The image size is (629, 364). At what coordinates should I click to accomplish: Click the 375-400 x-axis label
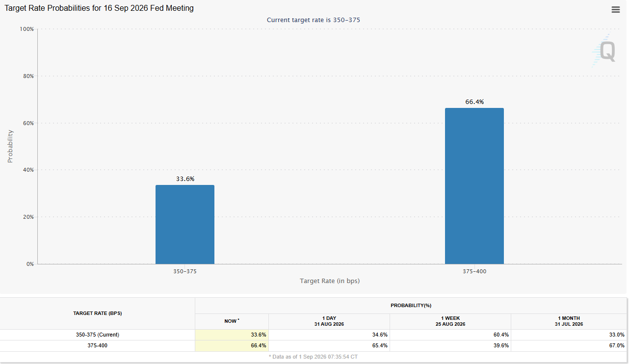474,271
